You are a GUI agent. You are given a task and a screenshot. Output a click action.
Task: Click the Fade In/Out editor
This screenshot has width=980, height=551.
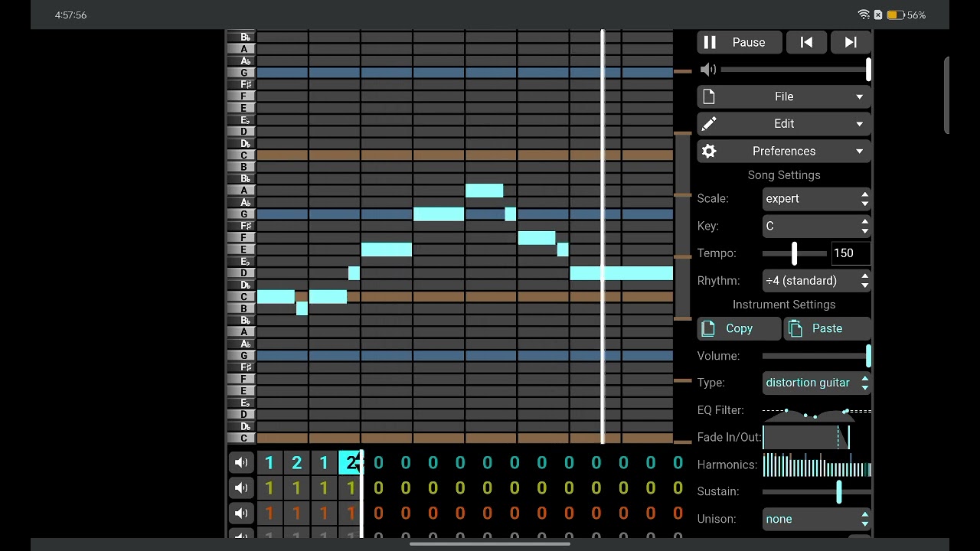[817, 438]
